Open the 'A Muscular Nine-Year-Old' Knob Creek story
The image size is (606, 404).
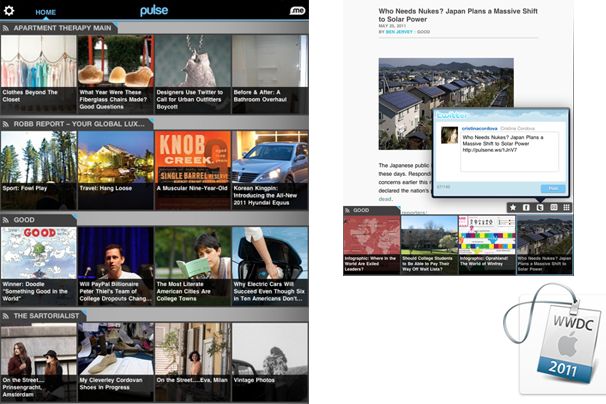(193, 170)
